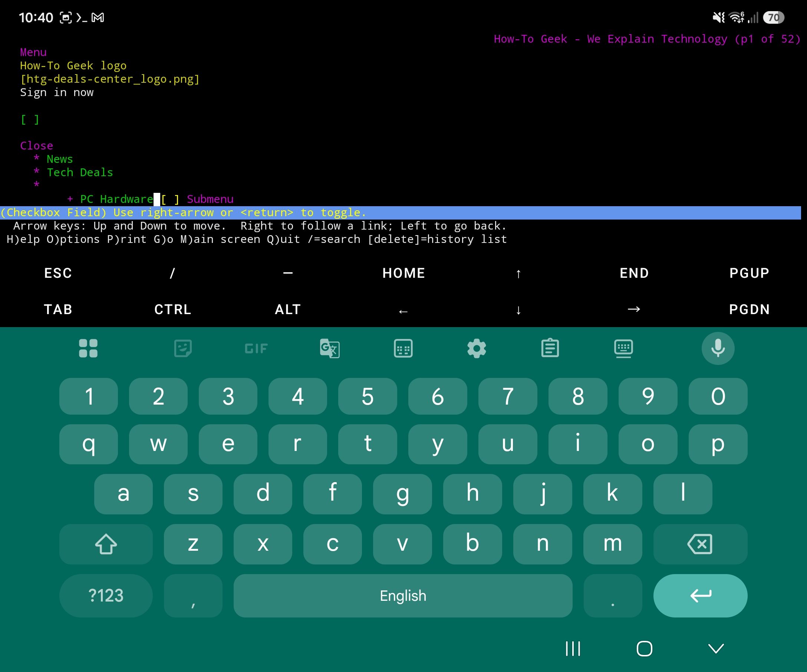Tap the number 0 key

(718, 396)
